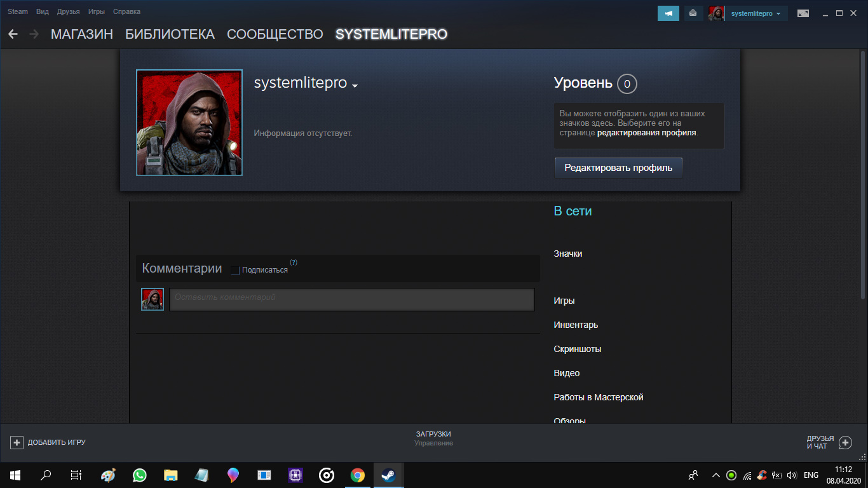
Task: Click the small avatar next to account name
Action: click(717, 13)
